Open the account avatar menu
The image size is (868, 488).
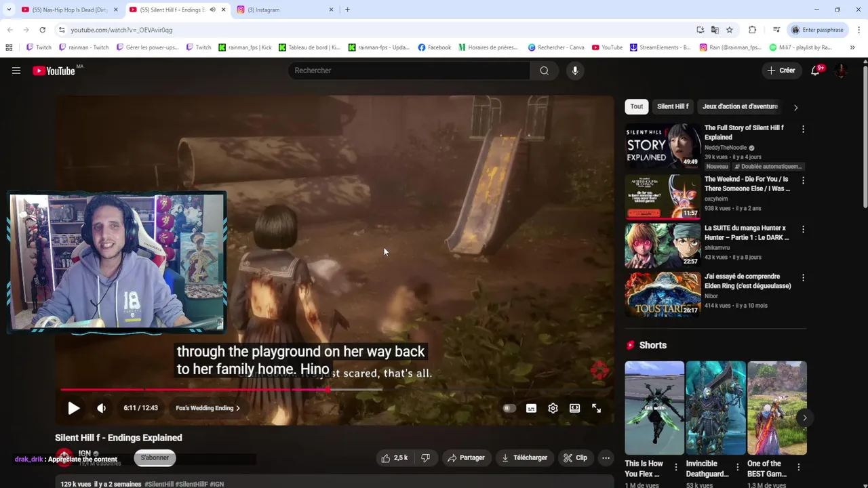pos(841,70)
